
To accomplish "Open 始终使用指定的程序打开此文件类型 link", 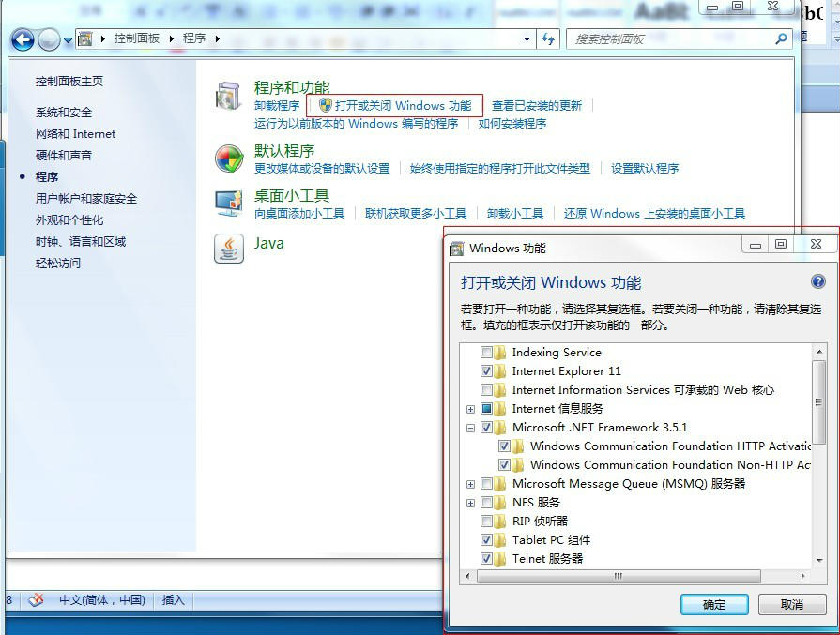I will (500, 169).
